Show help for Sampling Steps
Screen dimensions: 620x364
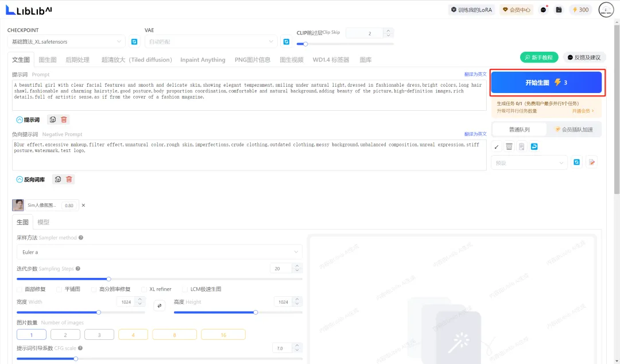pyautogui.click(x=78, y=269)
